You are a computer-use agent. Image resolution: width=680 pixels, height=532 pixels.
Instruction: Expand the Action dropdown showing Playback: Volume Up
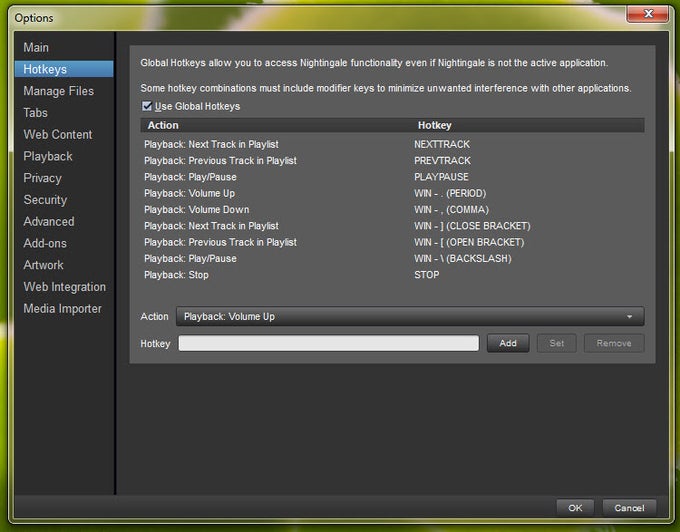(410, 317)
